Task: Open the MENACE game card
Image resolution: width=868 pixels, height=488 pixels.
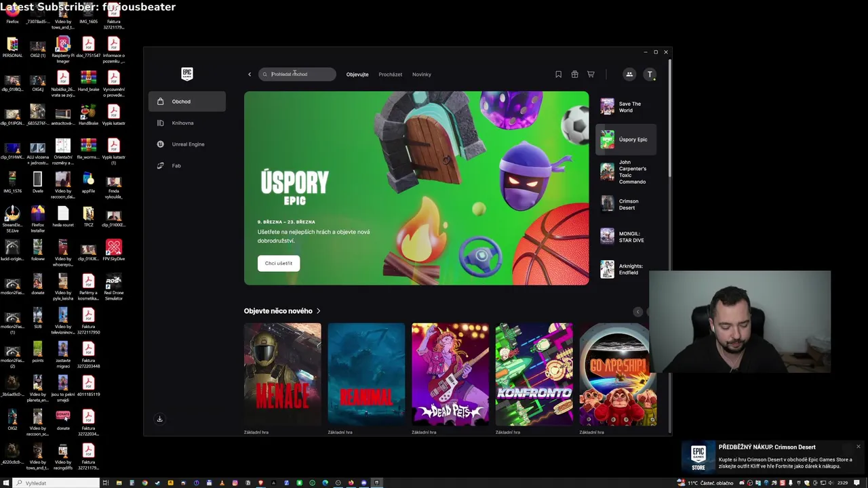Action: (283, 374)
